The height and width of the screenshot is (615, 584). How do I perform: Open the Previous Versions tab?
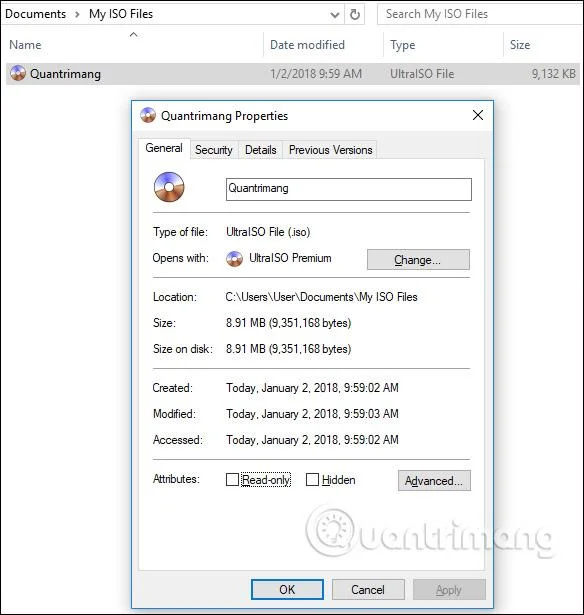click(x=330, y=150)
